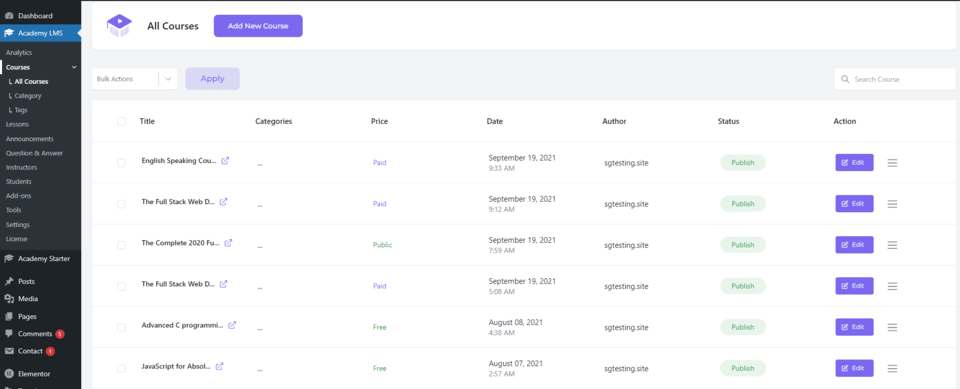The width and height of the screenshot is (960, 389).
Task: Open external link icon for JavaScript for Absolute course
Action: [219, 366]
